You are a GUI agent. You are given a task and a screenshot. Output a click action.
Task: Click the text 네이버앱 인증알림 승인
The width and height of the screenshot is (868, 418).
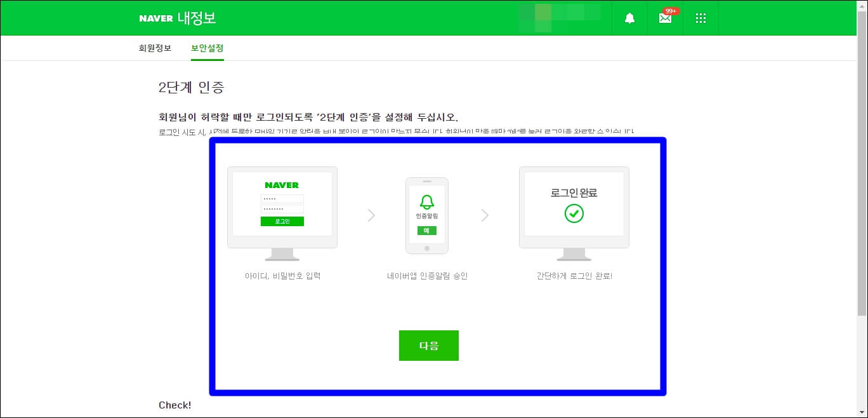coord(427,276)
